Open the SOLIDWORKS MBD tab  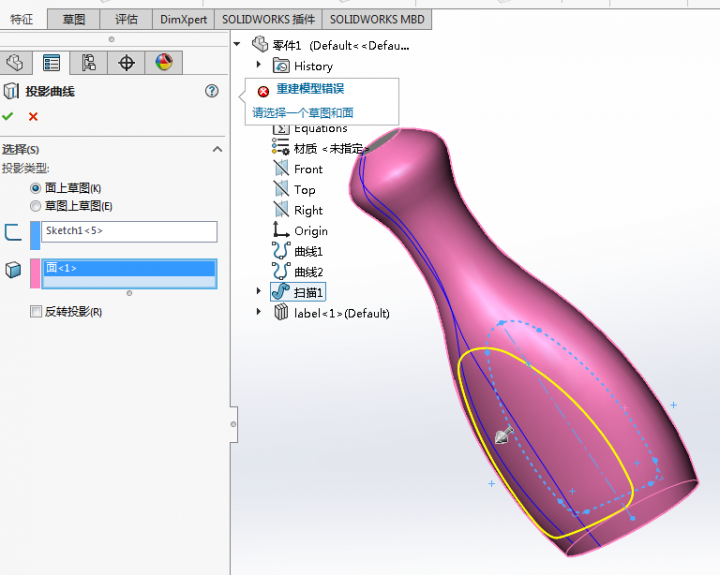(374, 19)
